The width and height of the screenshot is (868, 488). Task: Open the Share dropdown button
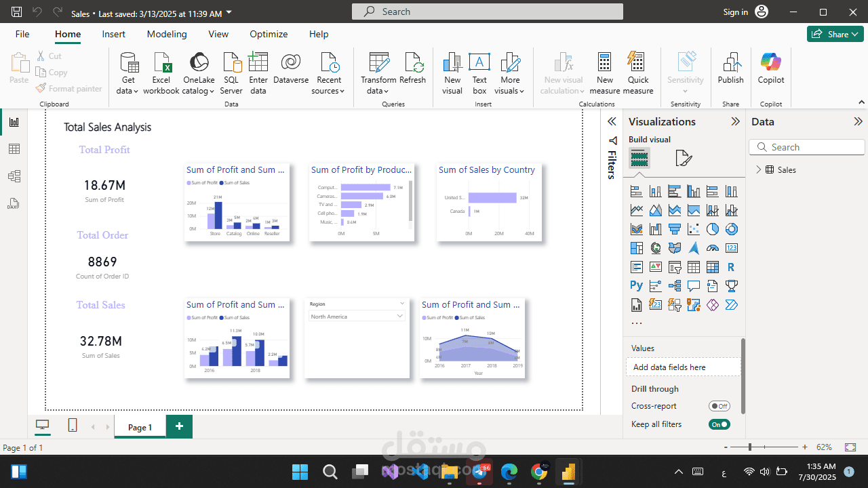click(x=835, y=34)
